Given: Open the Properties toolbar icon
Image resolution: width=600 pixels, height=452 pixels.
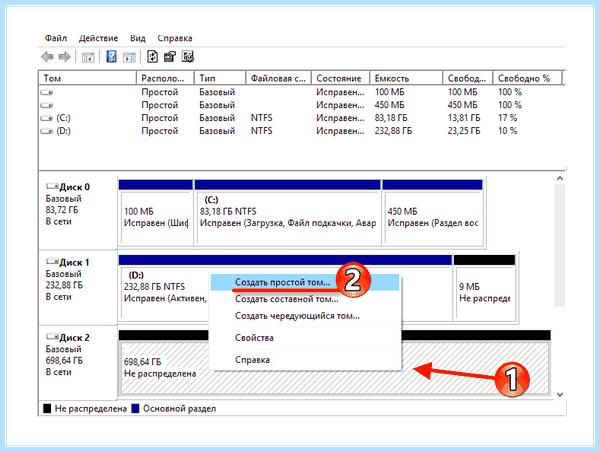Looking at the screenshot, I should 170,57.
